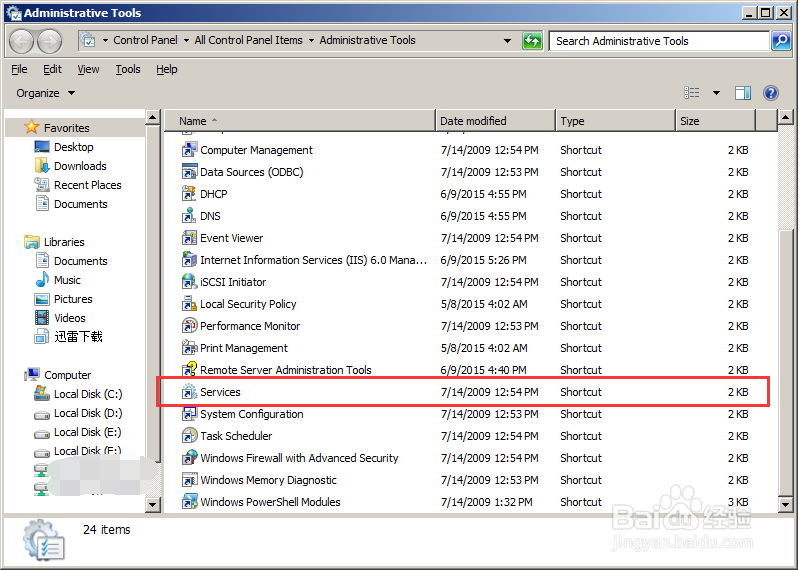Open Local Disk (C:)
The height and width of the screenshot is (570, 798).
tap(88, 394)
